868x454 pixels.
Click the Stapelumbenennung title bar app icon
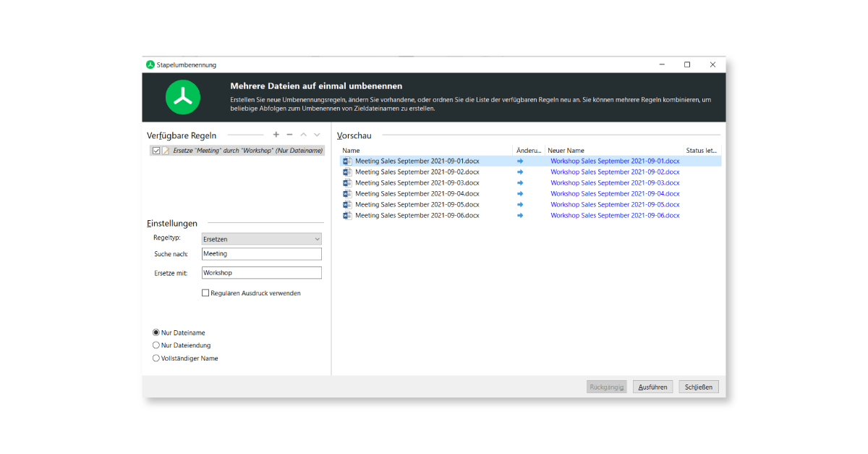(x=150, y=64)
